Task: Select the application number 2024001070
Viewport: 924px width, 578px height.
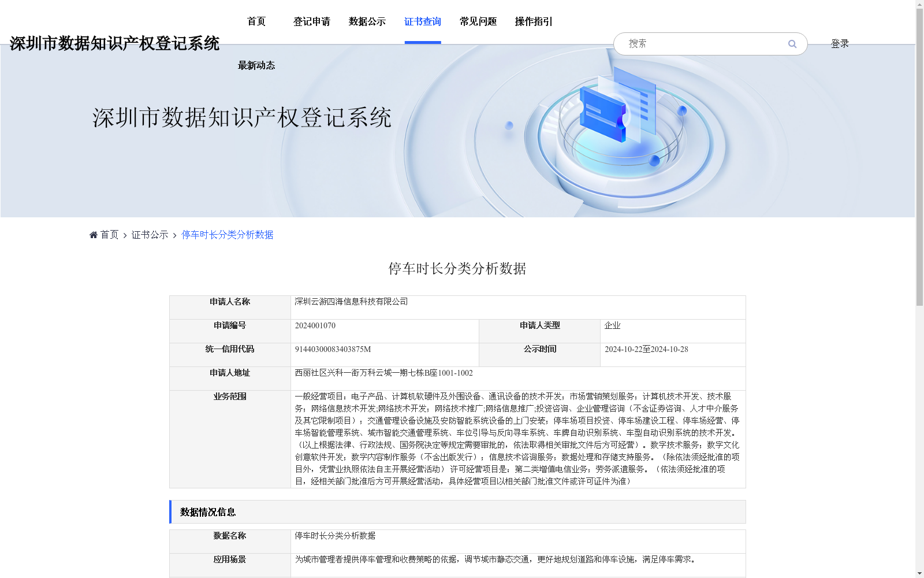Action: (x=315, y=325)
